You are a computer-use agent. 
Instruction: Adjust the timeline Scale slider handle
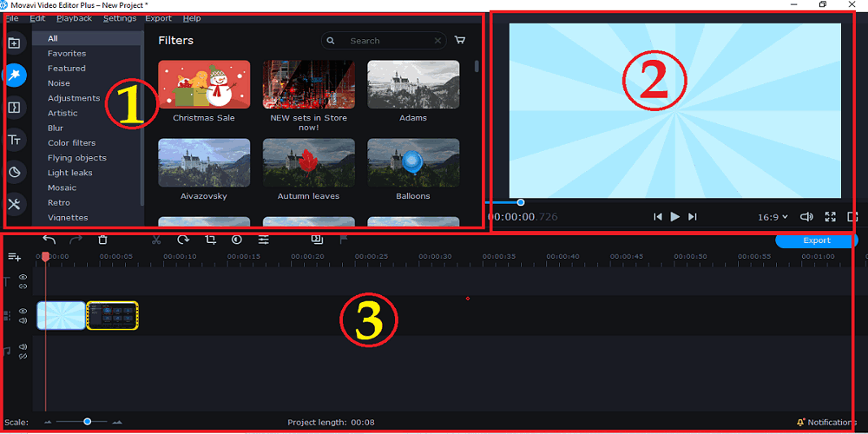(88, 422)
